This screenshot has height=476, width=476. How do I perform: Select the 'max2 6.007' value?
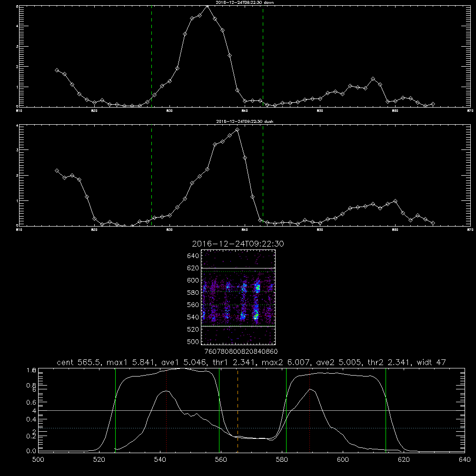click(x=285, y=362)
